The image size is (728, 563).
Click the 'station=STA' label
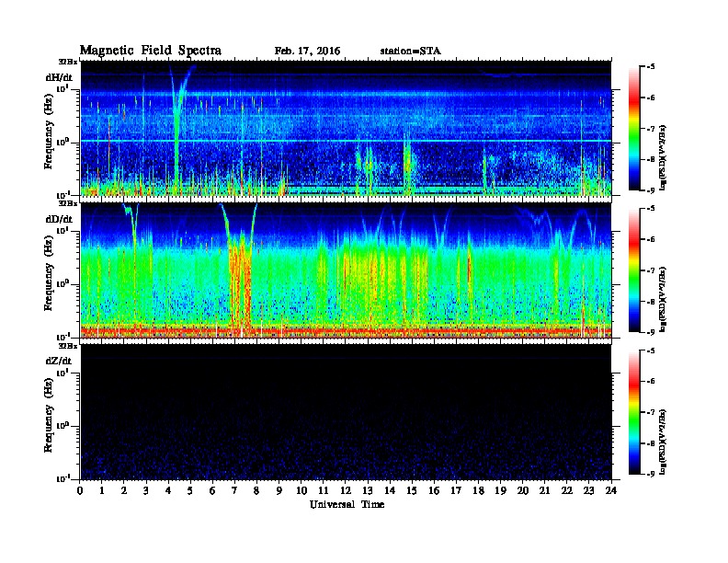click(x=411, y=52)
